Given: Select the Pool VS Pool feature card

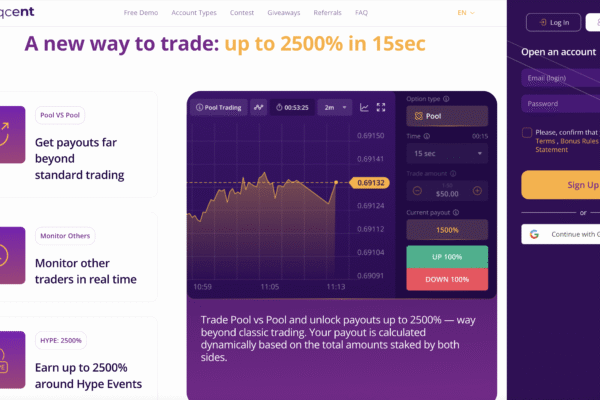Looking at the screenshot, I should [x=77, y=144].
